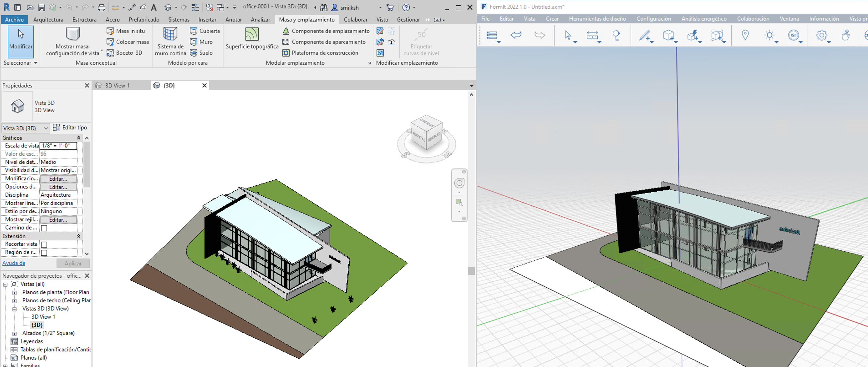Enable the Recortar vista checkbox
The image size is (868, 367).
(x=44, y=244)
